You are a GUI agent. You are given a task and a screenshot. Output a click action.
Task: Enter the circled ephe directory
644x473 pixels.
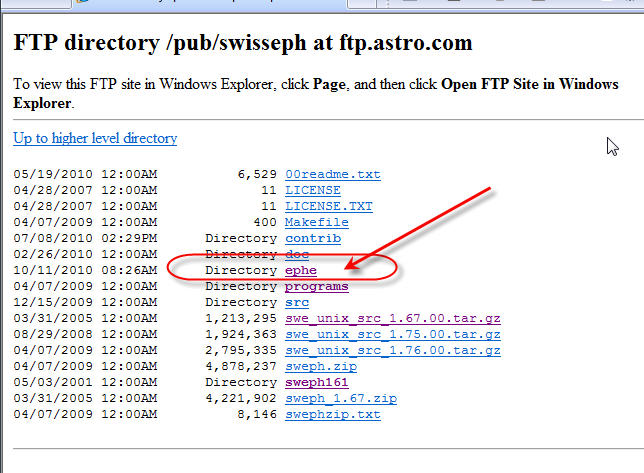(301, 270)
